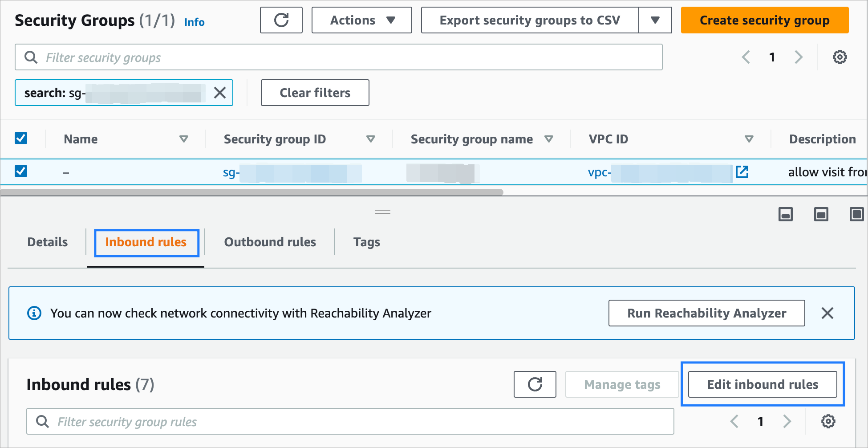
Task: Refresh the security groups list
Action: click(x=281, y=20)
